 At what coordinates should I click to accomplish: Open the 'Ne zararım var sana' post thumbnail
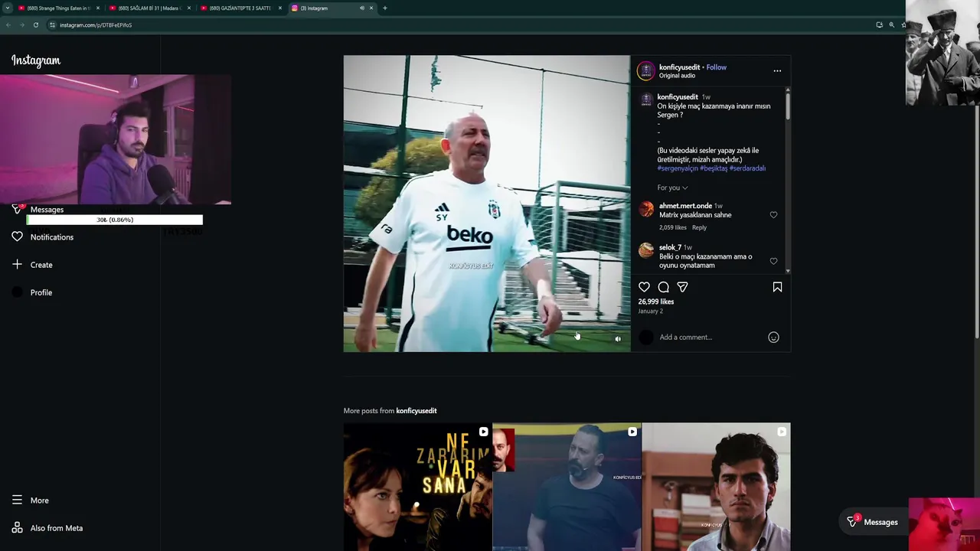417,487
